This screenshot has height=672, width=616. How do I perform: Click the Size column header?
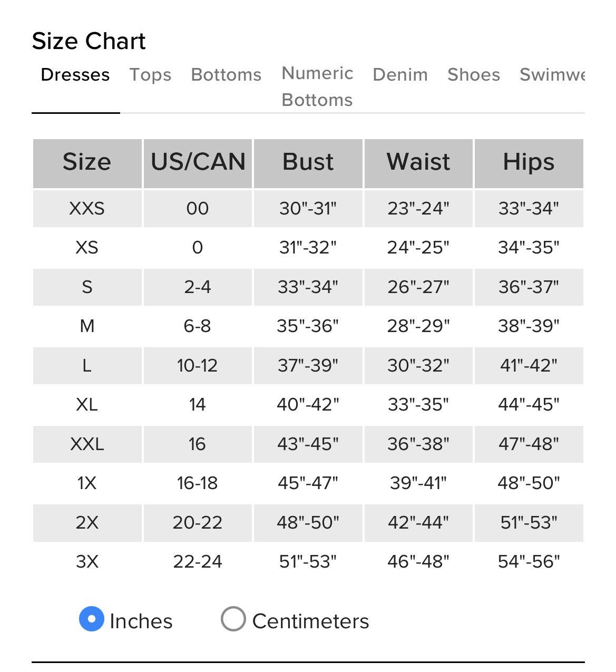pos(87,162)
